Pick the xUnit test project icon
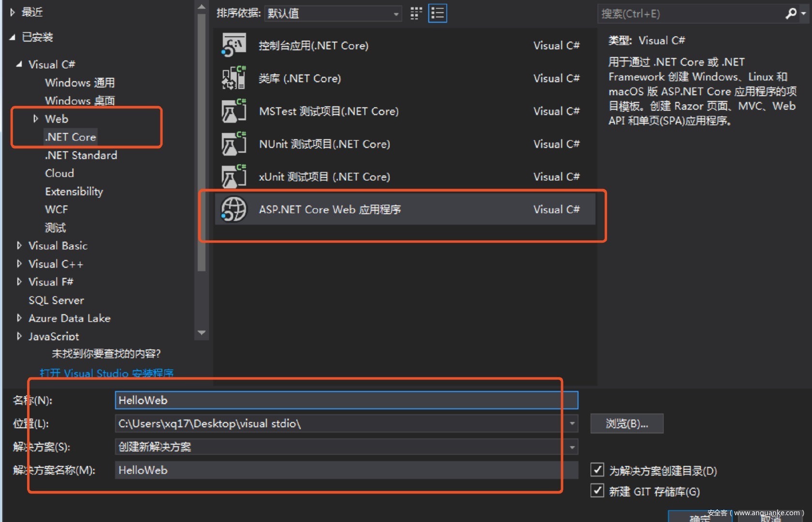 (x=233, y=177)
